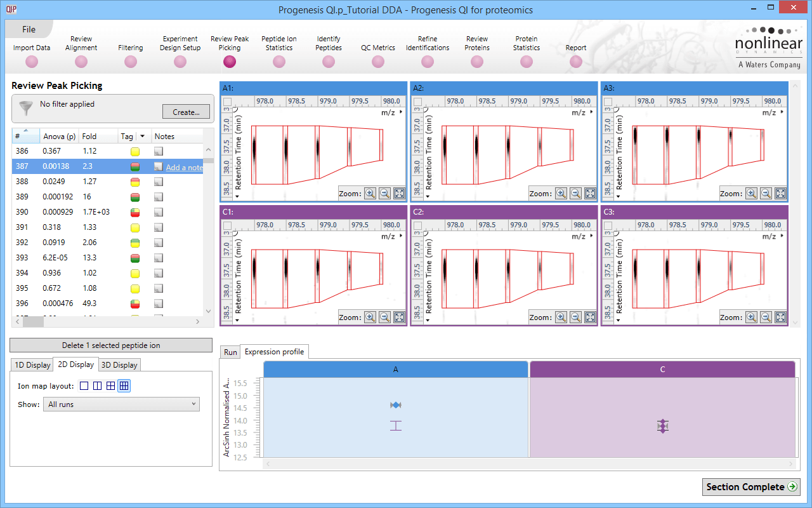The width and height of the screenshot is (812, 508).
Task: Zoom out on the A2 ion map
Action: [575, 194]
